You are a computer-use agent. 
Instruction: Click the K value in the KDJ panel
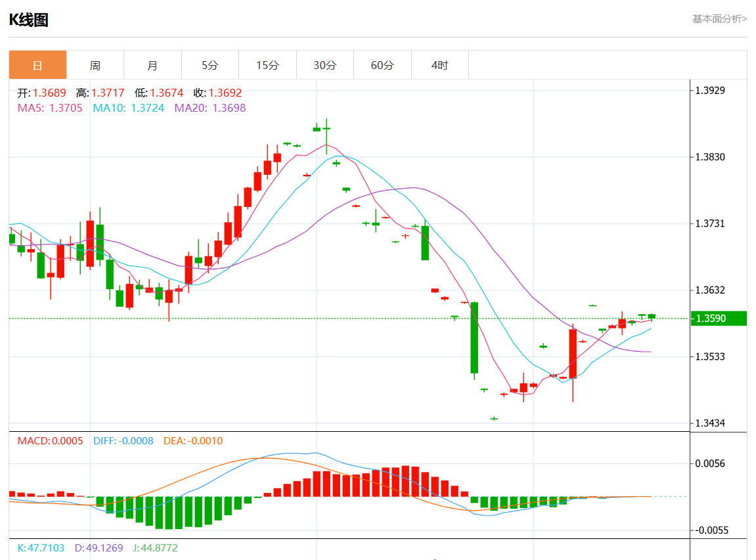coord(41,548)
